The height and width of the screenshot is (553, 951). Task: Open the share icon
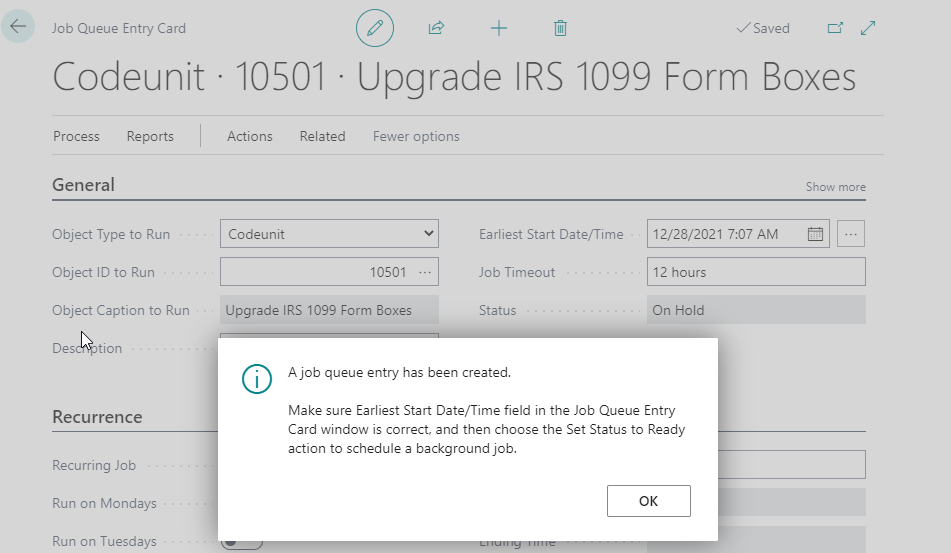click(x=437, y=28)
